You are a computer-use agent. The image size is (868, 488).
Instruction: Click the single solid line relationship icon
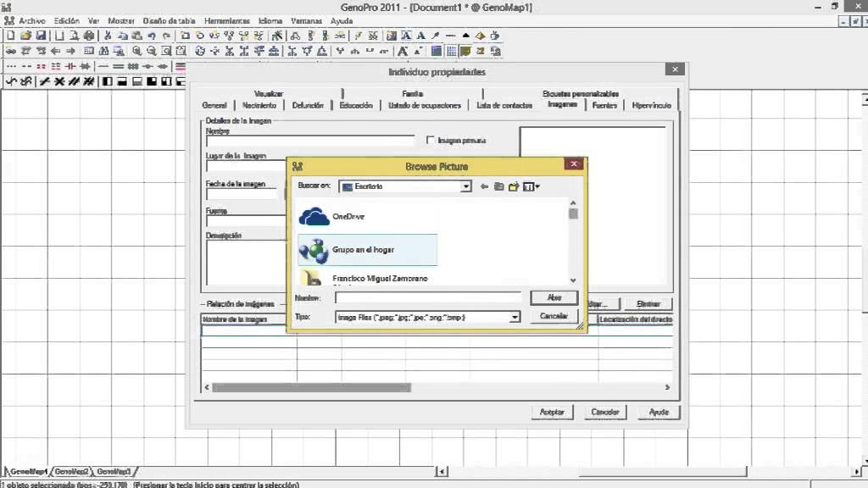(103, 66)
